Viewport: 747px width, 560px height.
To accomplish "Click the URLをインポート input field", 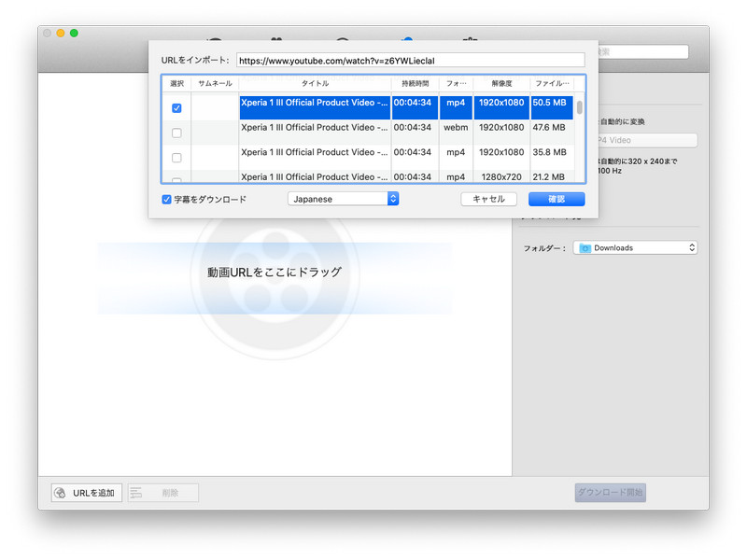I will point(410,61).
